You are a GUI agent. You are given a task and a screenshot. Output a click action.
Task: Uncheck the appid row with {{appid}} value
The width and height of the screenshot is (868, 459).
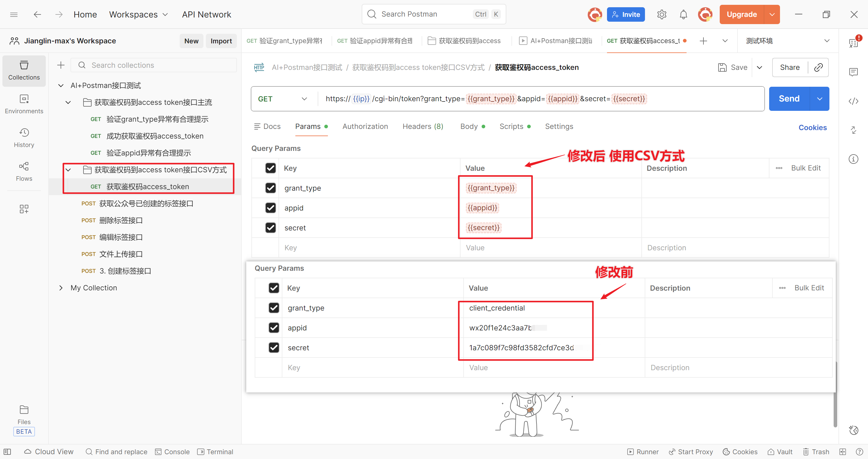tap(270, 208)
